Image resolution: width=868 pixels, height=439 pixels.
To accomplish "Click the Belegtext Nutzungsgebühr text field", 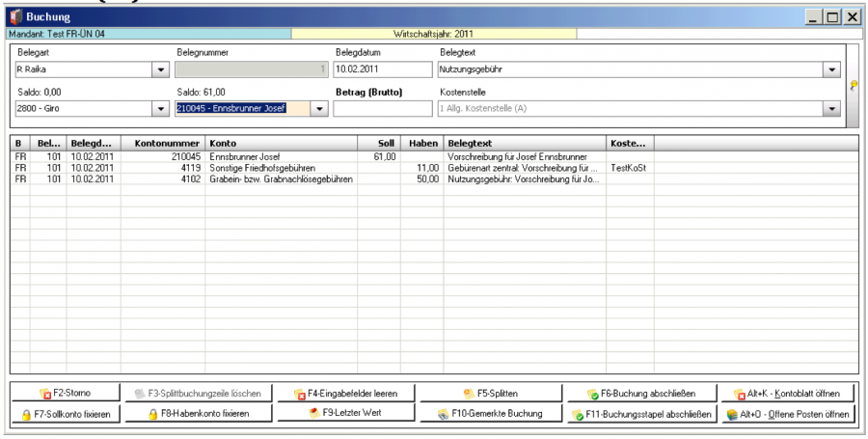I will (x=631, y=69).
